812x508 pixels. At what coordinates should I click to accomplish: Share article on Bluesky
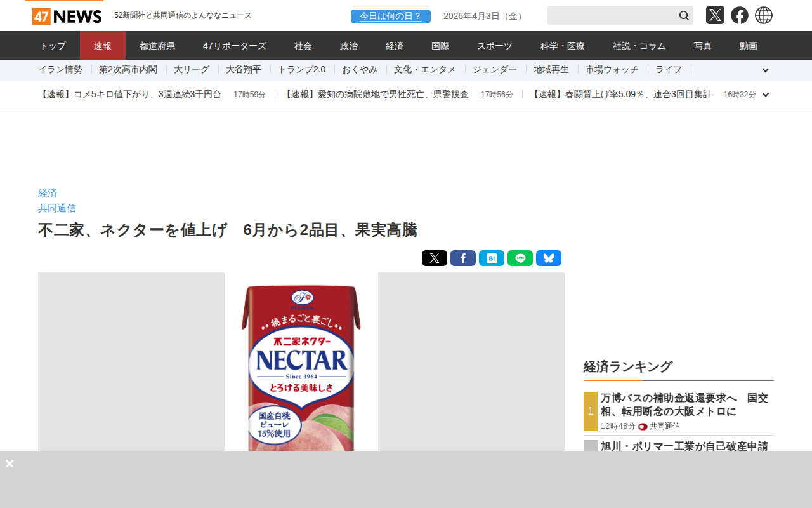549,258
